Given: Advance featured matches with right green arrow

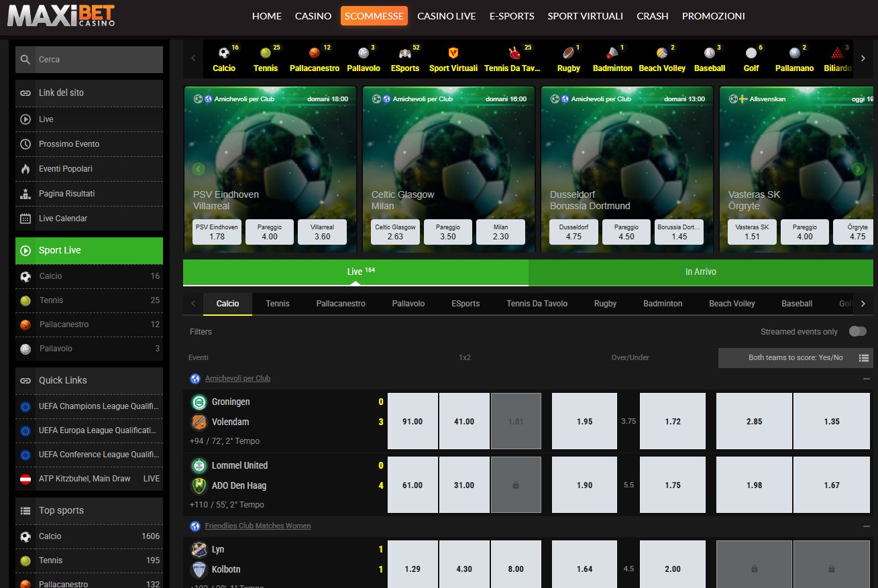Looking at the screenshot, I should click(858, 169).
